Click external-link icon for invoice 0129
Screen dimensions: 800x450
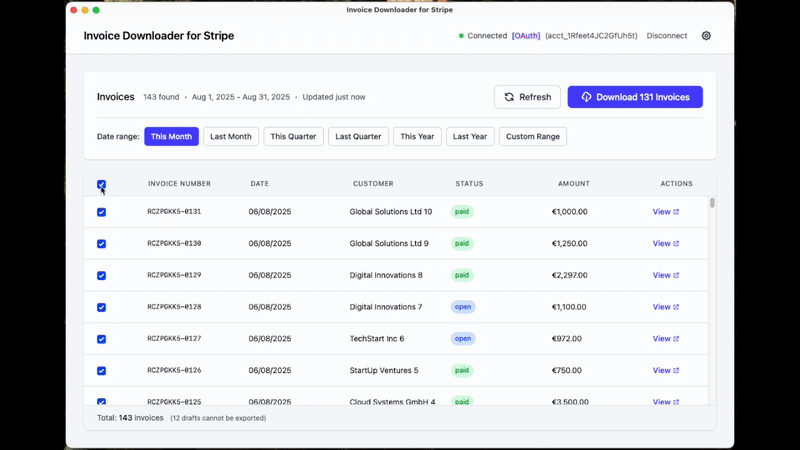(x=676, y=275)
